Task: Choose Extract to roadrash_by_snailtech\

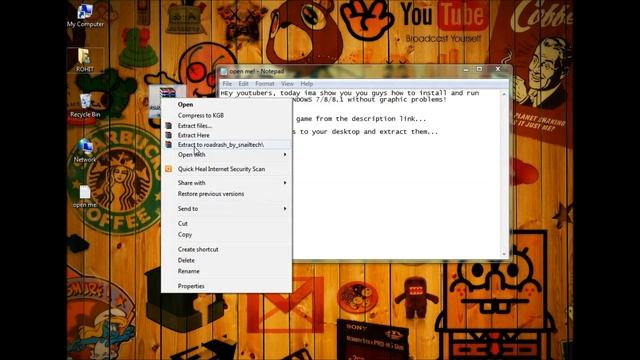Action: [227, 144]
